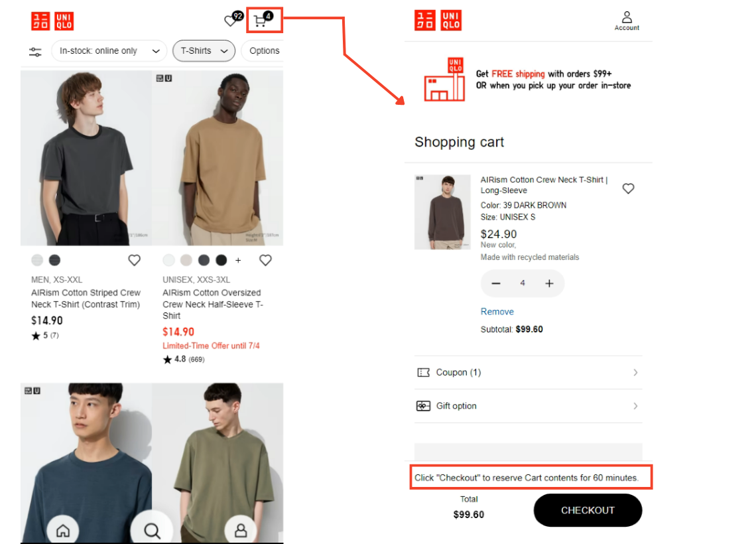This screenshot has width=756, height=544.
Task: Tap the search magnifier in bottom navigation
Action: 152,530
